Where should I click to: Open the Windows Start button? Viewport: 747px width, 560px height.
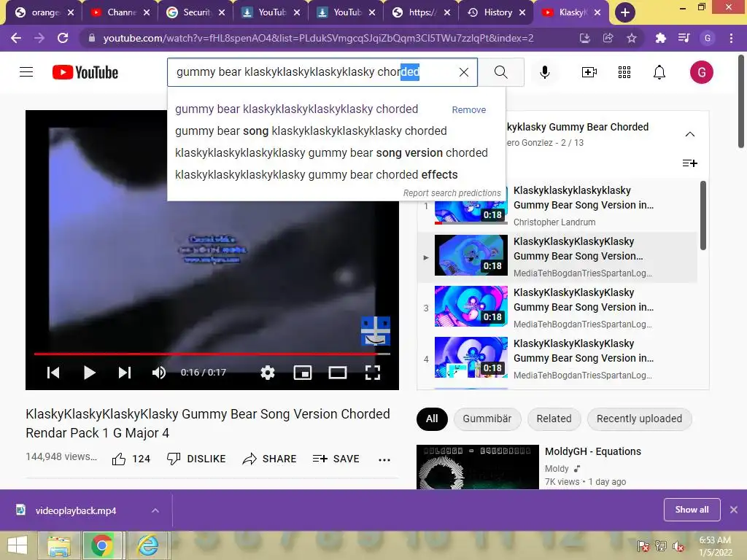coord(18,545)
